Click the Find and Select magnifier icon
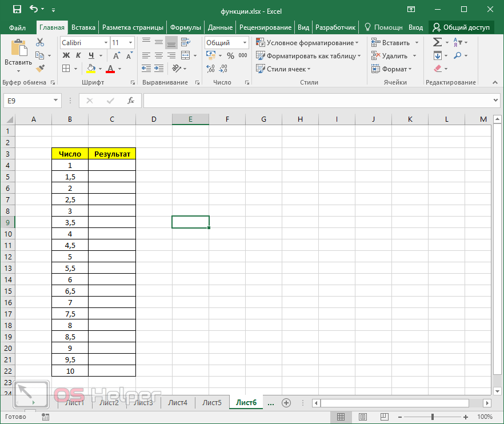The height and width of the screenshot is (424, 504). pos(457,55)
